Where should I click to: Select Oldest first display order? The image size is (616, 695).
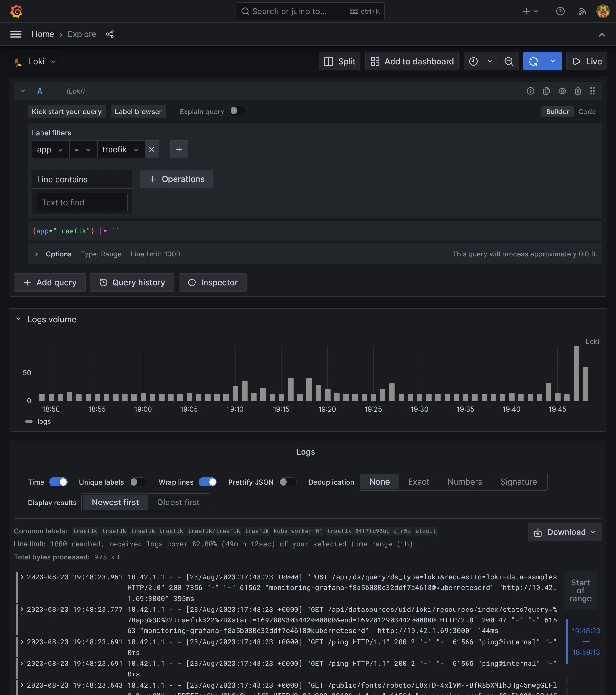click(178, 502)
